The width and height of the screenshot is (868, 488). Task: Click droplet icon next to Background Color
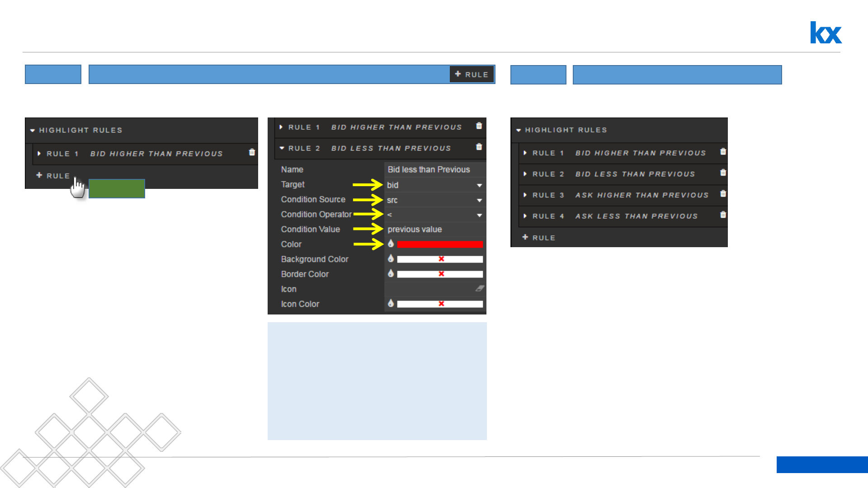pos(391,258)
